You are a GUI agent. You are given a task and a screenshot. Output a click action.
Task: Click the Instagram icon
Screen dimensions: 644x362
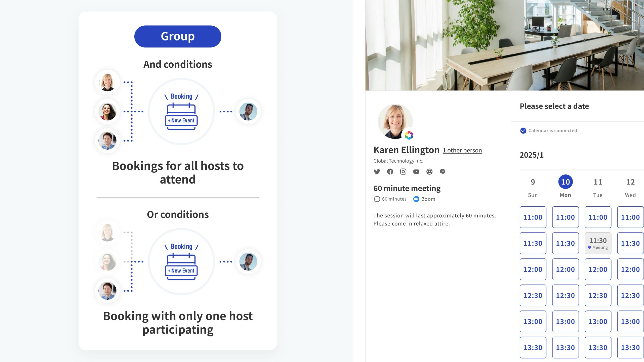point(403,172)
